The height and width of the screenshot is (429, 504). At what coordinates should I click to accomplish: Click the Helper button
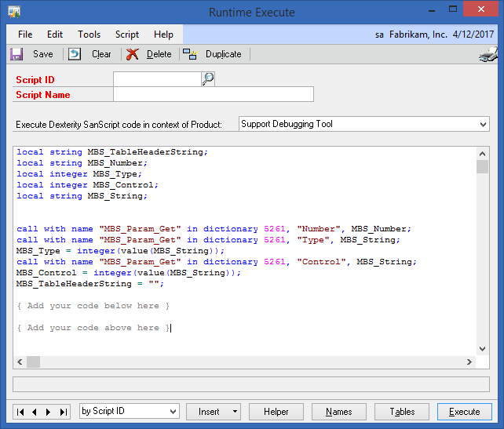click(x=276, y=412)
